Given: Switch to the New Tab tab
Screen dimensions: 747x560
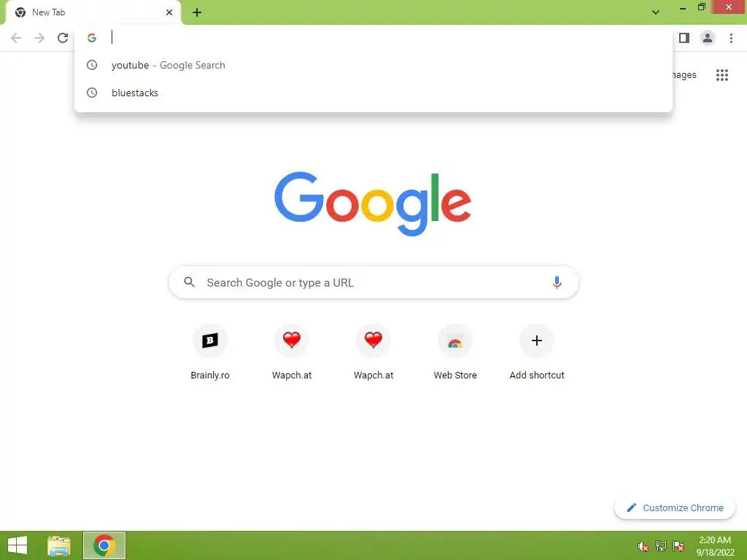Looking at the screenshot, I should (x=93, y=12).
